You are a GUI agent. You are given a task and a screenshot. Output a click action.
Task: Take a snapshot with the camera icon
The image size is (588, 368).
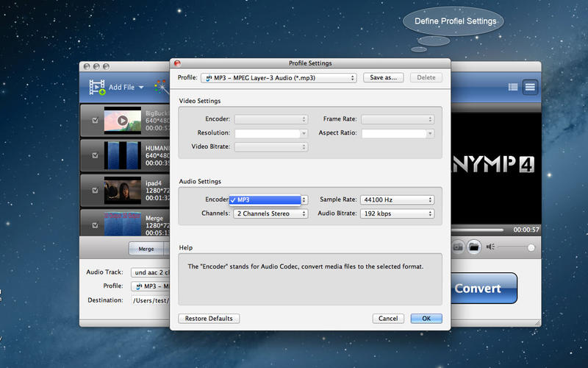(458, 247)
